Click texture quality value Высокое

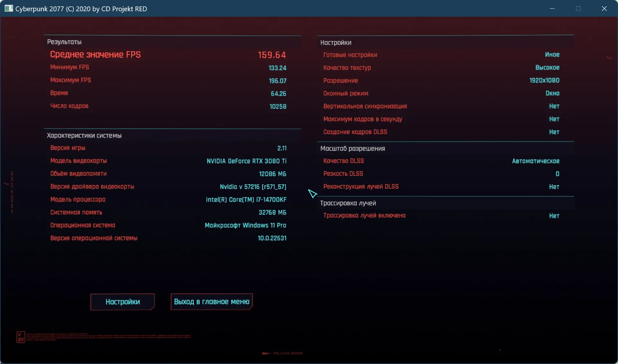click(x=548, y=68)
